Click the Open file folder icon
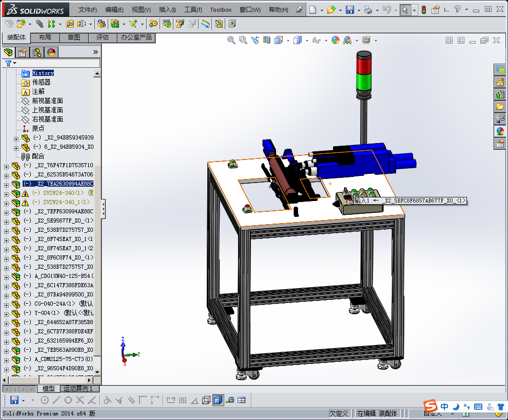The width and height of the screenshot is (508, 420). point(331,10)
